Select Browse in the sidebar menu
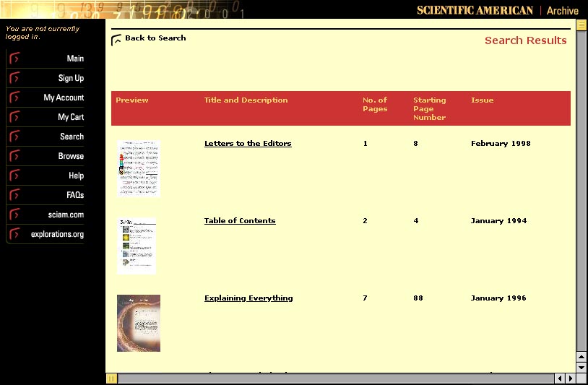 click(x=71, y=156)
